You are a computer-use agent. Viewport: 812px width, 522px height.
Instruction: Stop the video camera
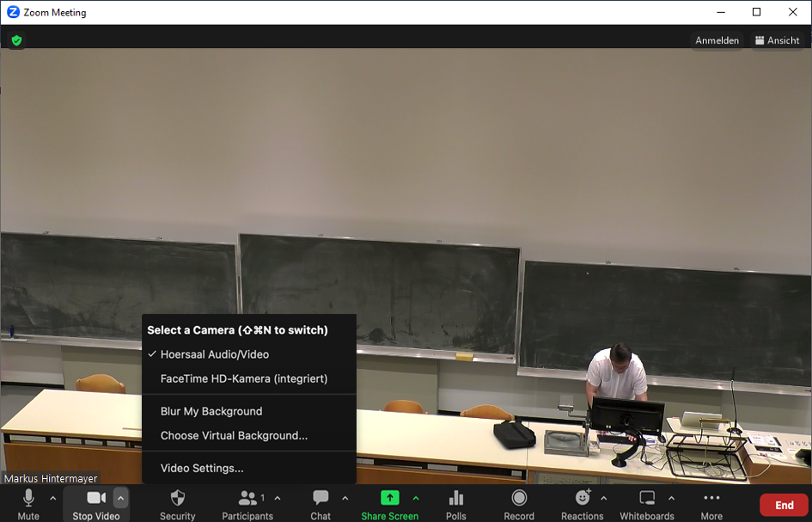pos(95,504)
